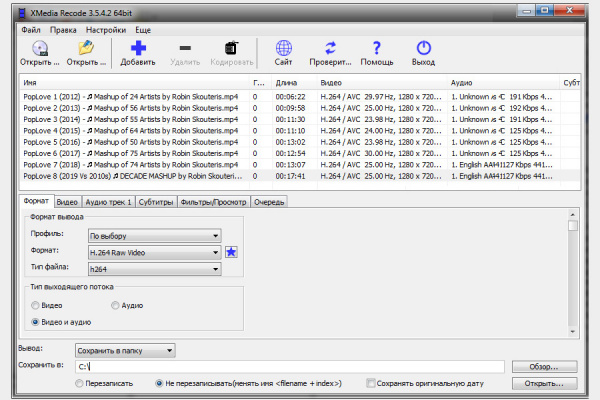The image size is (600, 400).
Task: Click the blue star favorite icon
Action: tap(231, 252)
